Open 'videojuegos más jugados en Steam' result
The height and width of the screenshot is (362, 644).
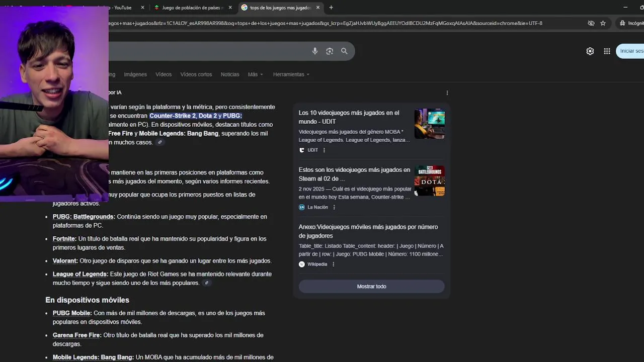pyautogui.click(x=354, y=174)
